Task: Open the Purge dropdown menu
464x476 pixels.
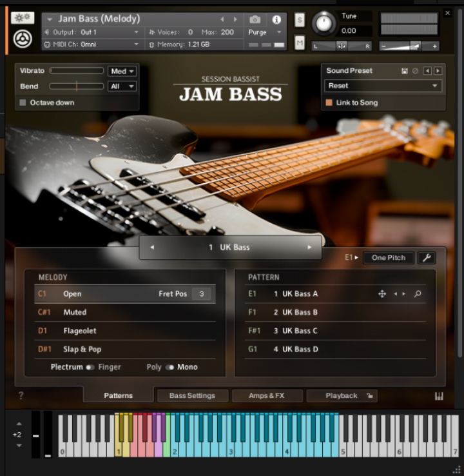Action: click(x=265, y=32)
